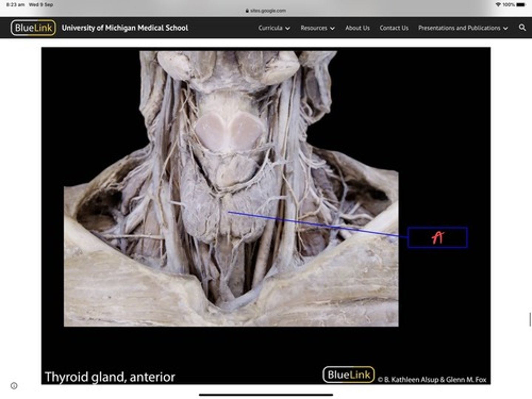Screen dimensions: 532x399
Task: Tap the 8:23 am clock in status bar
Action: 15,4
